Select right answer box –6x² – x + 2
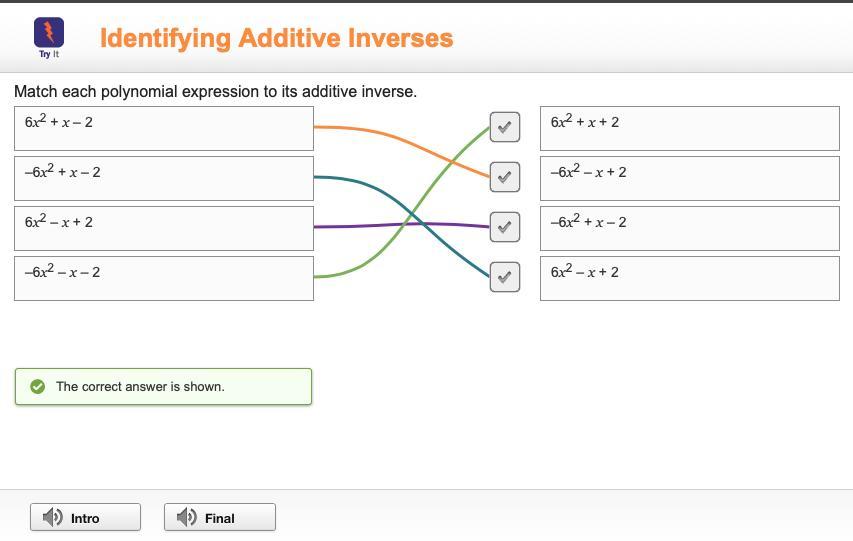Screen dimensions: 853x541 [x=689, y=178]
